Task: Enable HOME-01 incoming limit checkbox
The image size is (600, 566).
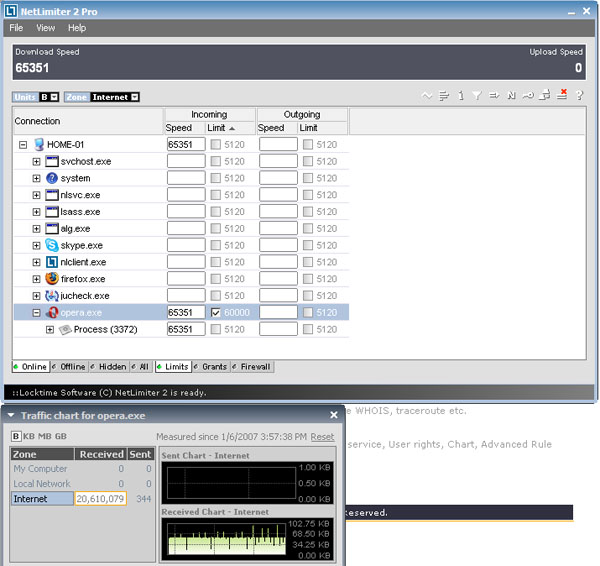Action: click(x=216, y=145)
